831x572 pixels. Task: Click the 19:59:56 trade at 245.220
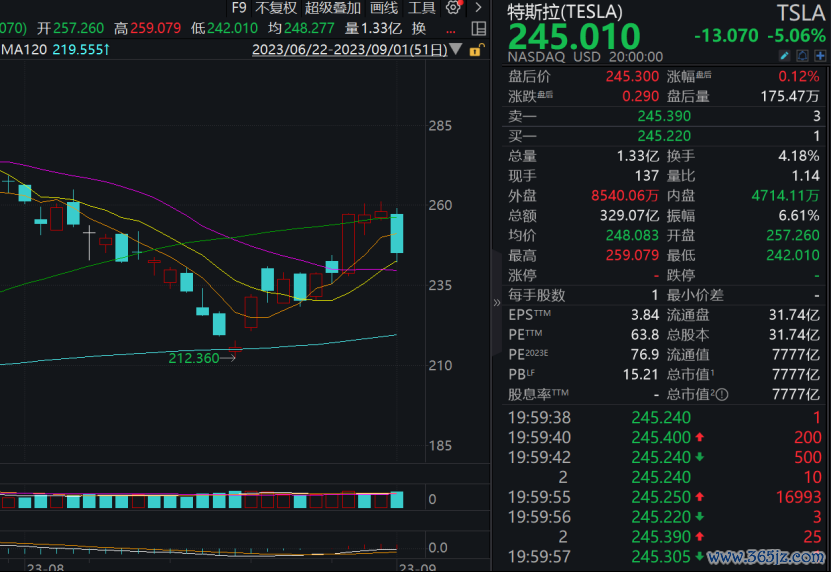(665, 517)
